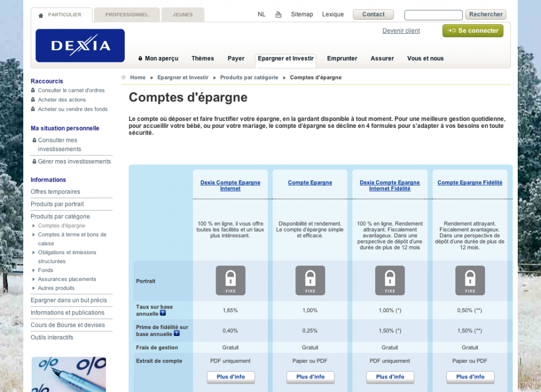Open the Vous et nous menu
The width and height of the screenshot is (541, 392).
[x=425, y=58]
